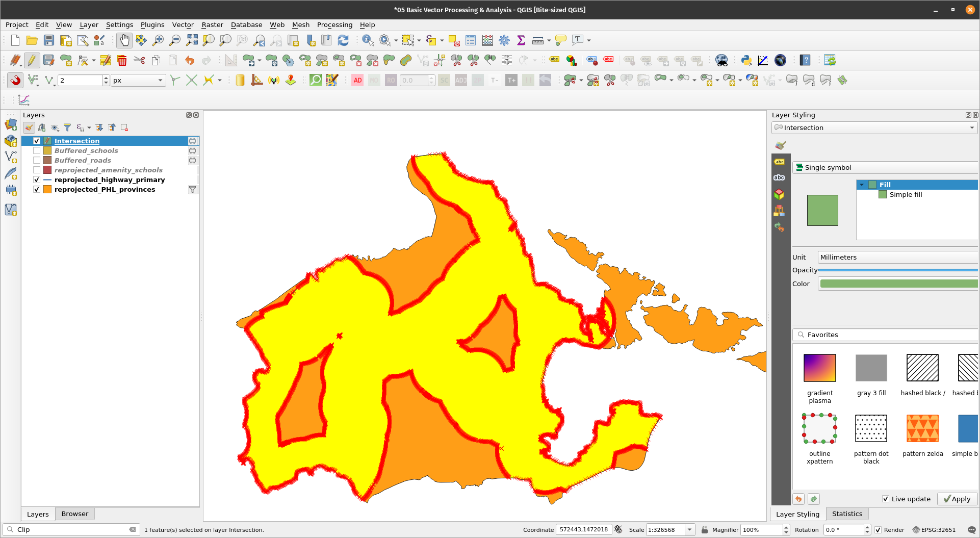Click the Apply button
The height and width of the screenshot is (538, 980).
tap(957, 499)
